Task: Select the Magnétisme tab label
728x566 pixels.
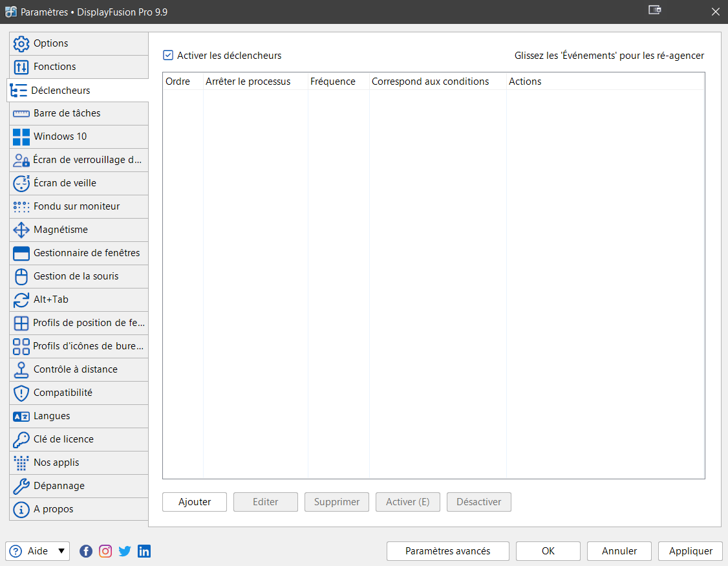Action: 60,230
